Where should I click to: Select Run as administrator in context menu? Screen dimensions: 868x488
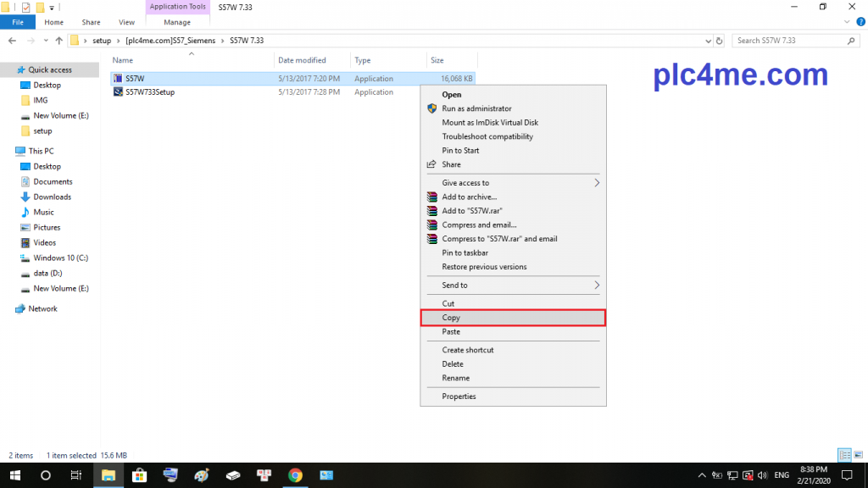coord(476,108)
